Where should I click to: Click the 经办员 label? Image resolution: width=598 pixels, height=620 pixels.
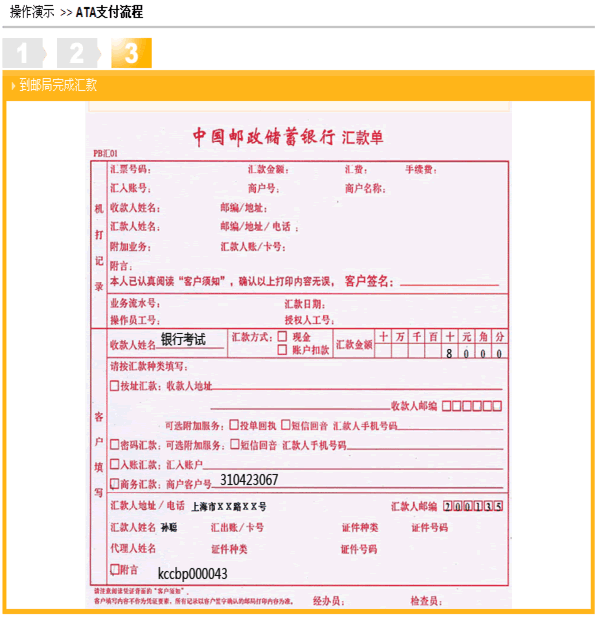[x=328, y=601]
